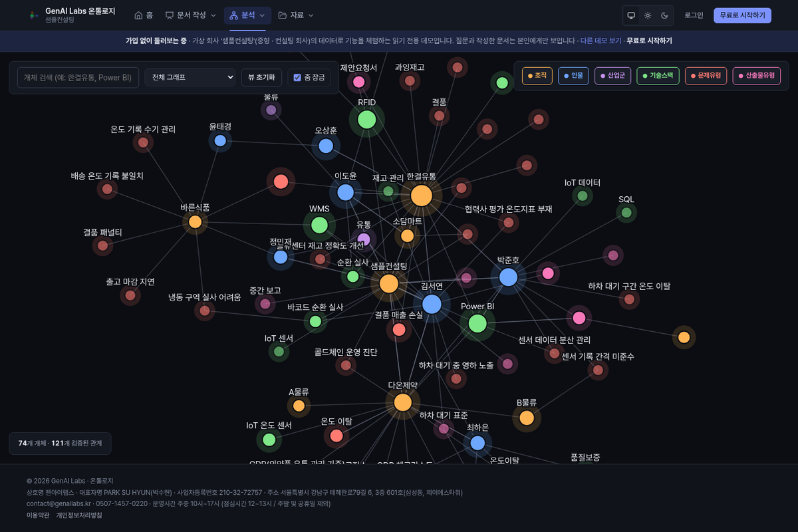The width and height of the screenshot is (798, 532).
Task: Toggle the 인물 legend filter
Action: click(573, 76)
